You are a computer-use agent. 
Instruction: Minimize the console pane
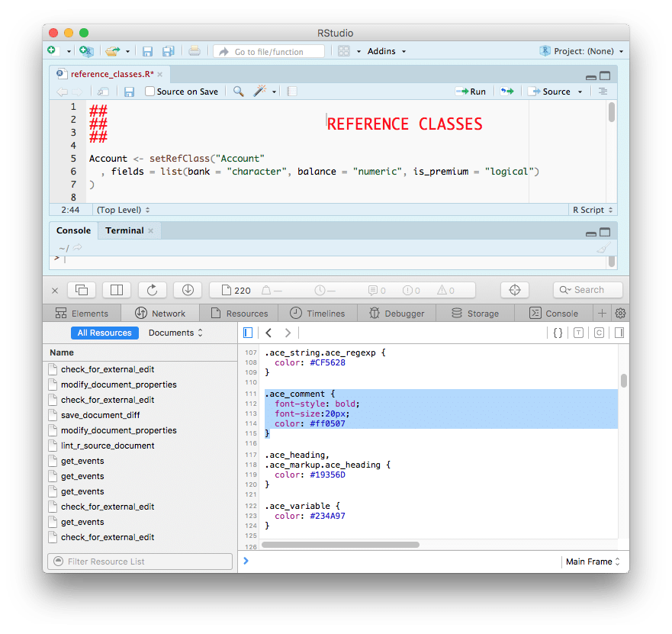point(591,233)
